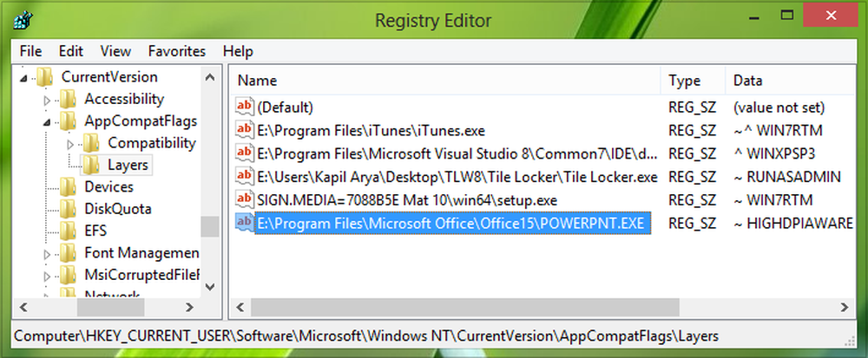
Task: Select the EFS registry key
Action: 96,231
